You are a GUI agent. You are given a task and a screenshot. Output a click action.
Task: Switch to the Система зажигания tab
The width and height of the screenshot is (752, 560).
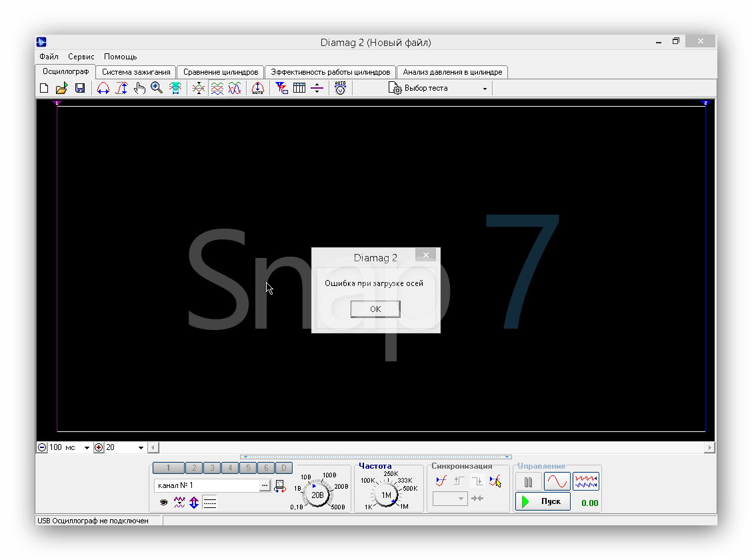tap(136, 72)
